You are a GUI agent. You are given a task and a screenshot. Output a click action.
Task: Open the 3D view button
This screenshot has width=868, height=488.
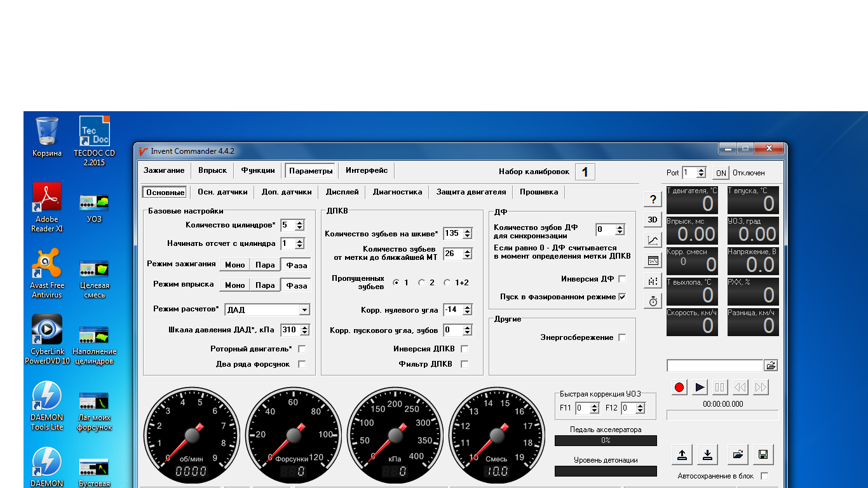point(653,220)
